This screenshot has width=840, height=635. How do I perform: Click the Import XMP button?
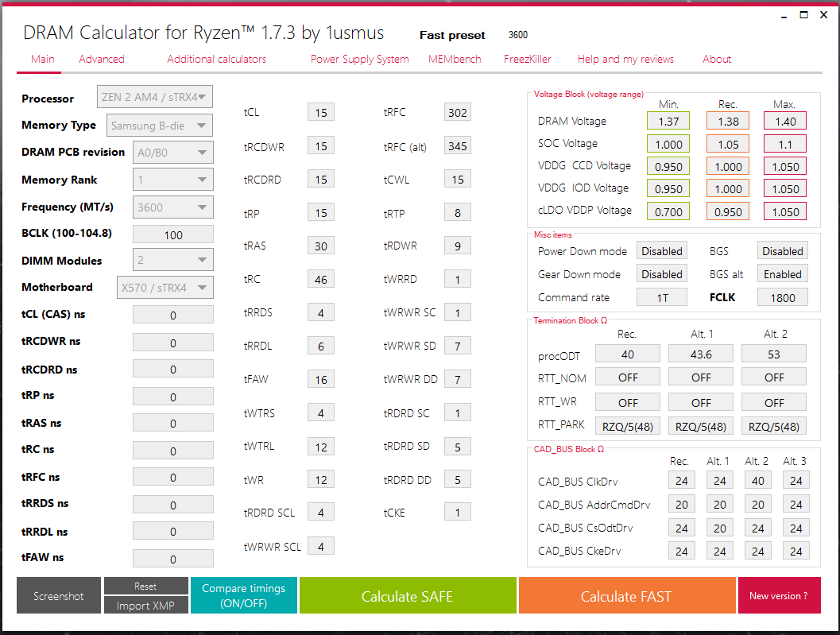[x=145, y=605]
